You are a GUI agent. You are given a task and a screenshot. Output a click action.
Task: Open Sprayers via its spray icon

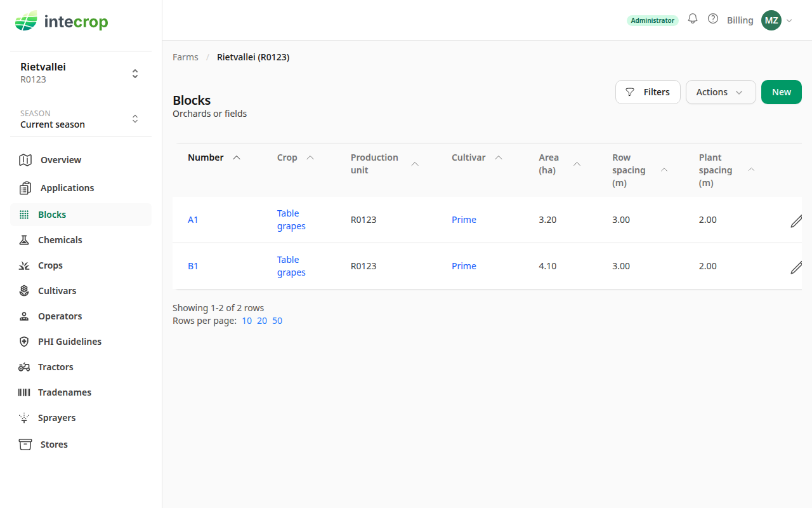click(x=24, y=418)
